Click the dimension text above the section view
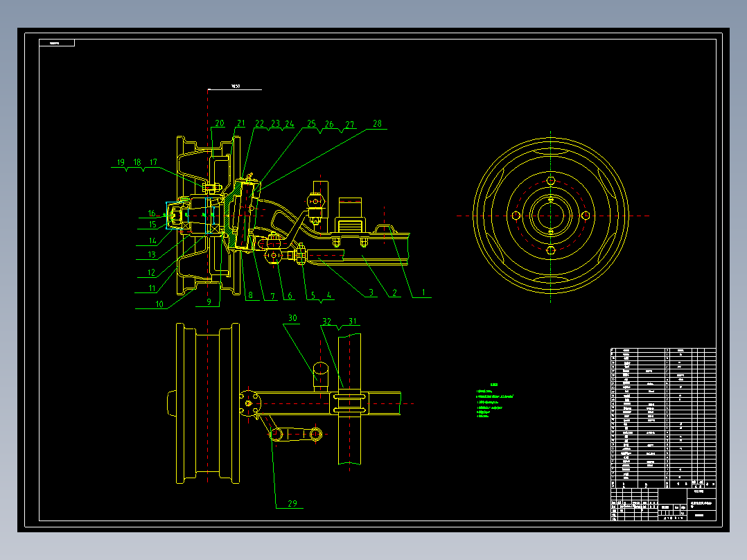Screen dimensions: 747x560 (x=236, y=86)
